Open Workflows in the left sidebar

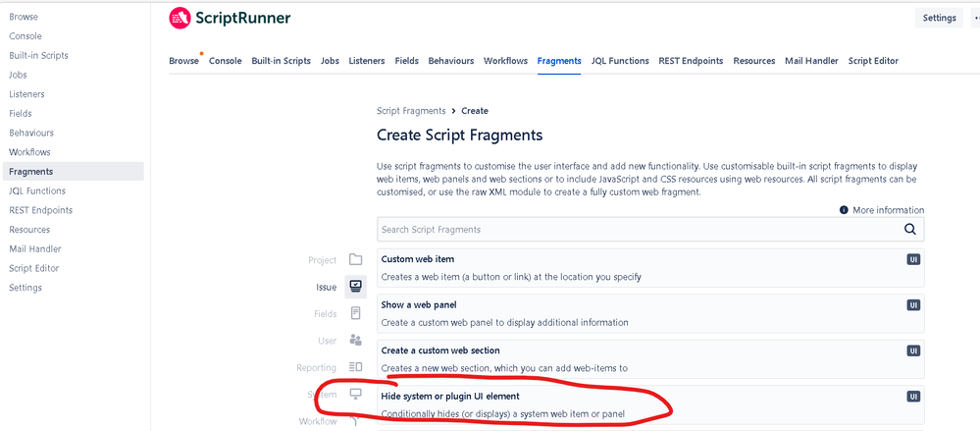pyautogui.click(x=30, y=152)
